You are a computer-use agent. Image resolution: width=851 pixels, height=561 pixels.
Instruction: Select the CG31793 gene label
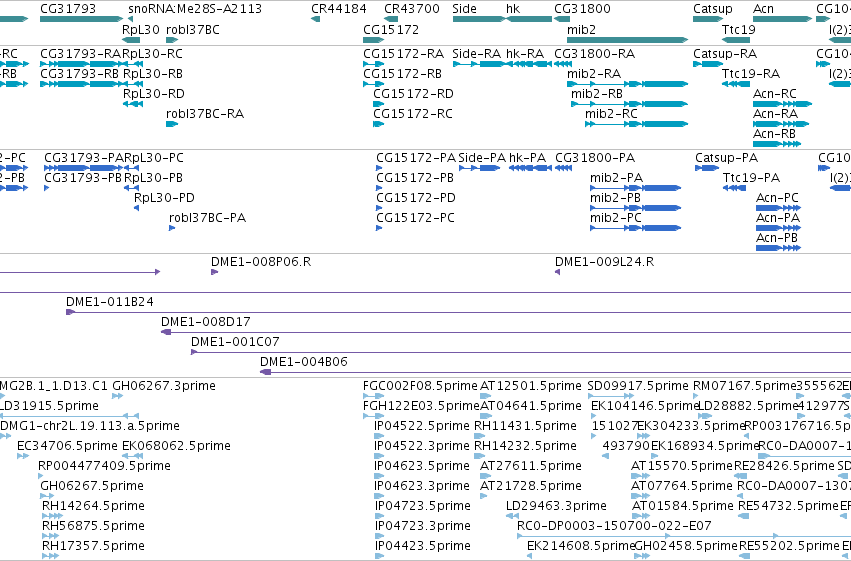[68, 9]
